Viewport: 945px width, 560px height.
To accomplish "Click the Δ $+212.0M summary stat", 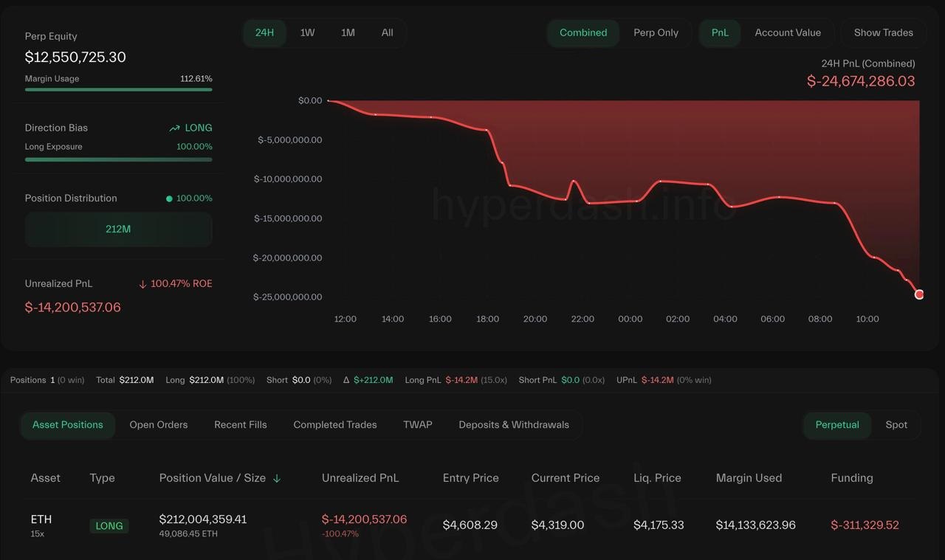I will 368,380.
